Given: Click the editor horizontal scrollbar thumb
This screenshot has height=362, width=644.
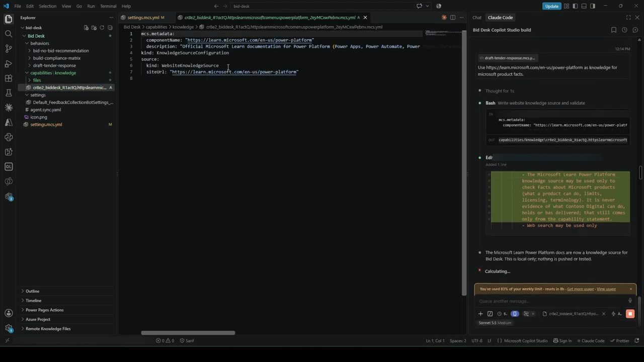Looking at the screenshot, I should [x=188, y=333].
